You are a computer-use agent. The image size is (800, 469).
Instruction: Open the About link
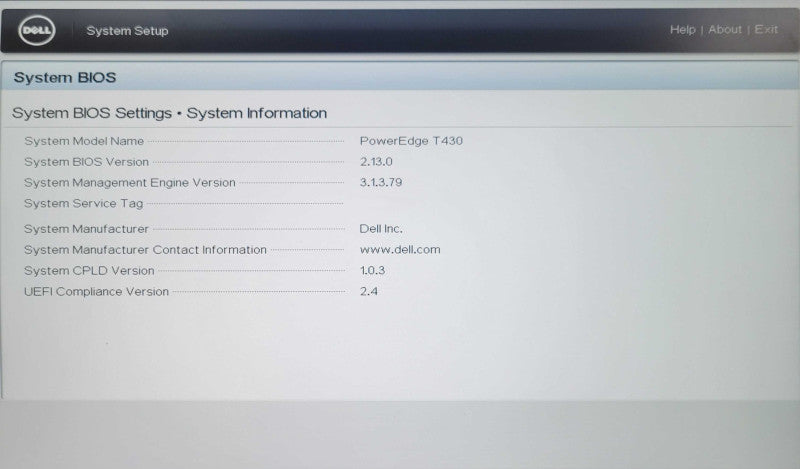(x=724, y=30)
